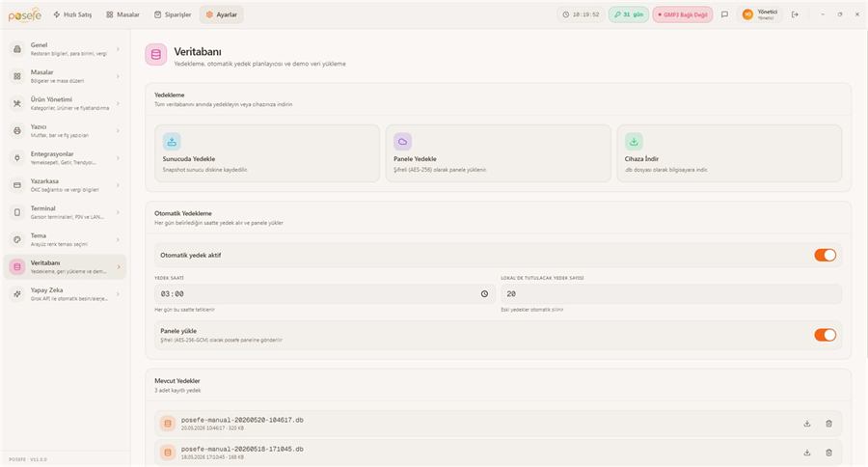The height and width of the screenshot is (467, 868).
Task: Delete backup posefe-manual-20260518-171045.db
Action: tap(828, 453)
